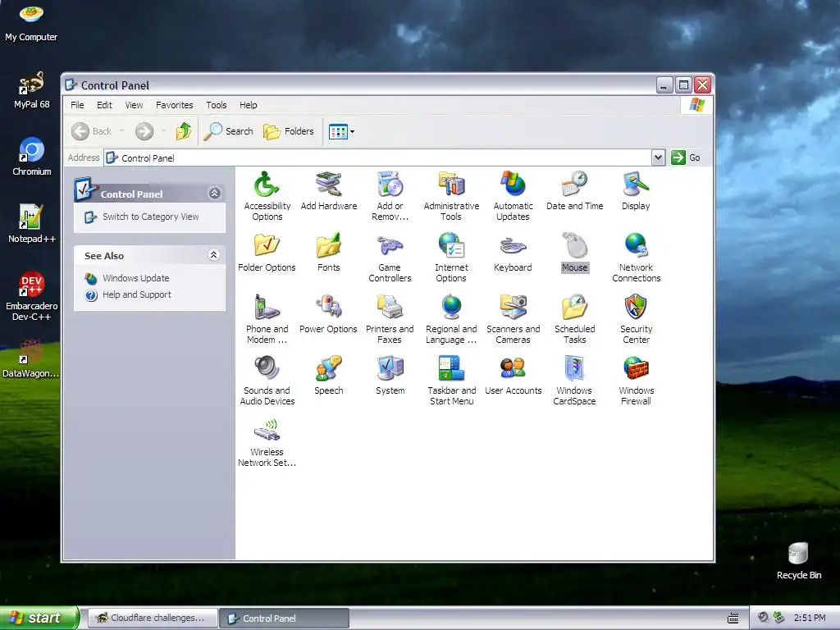Open Add or Remove Programs icon

(390, 185)
